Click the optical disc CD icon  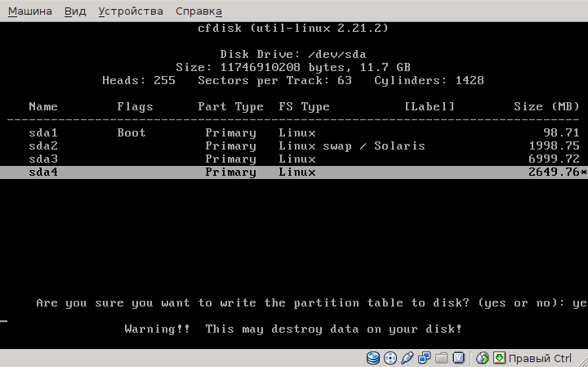[390, 358]
